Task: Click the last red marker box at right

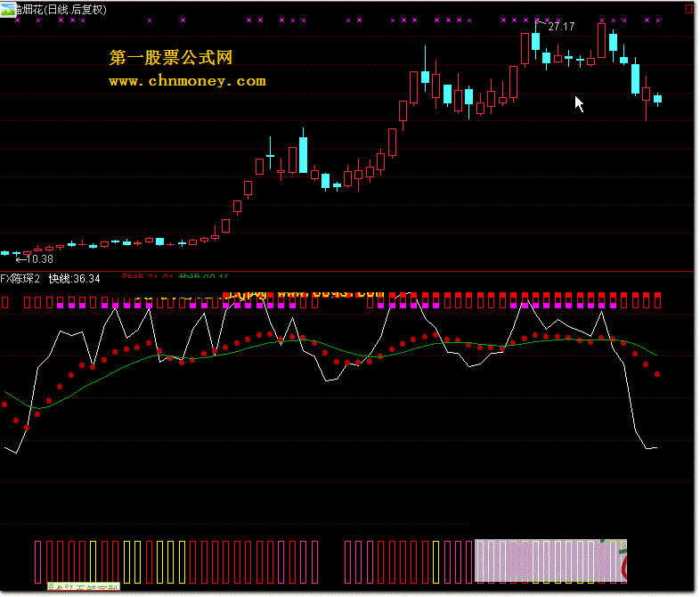Action: click(657, 300)
